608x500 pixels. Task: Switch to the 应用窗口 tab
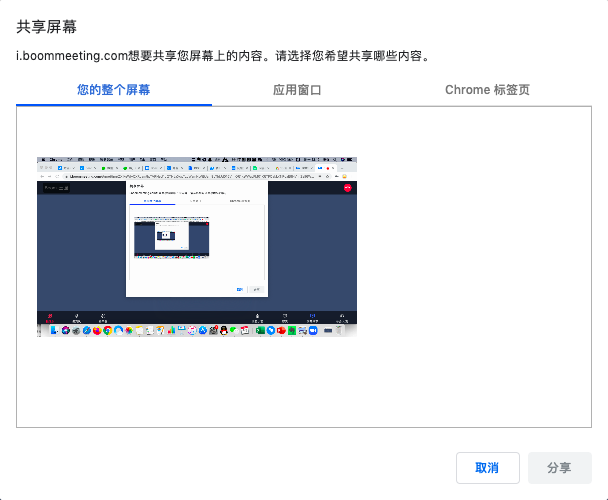coord(297,90)
